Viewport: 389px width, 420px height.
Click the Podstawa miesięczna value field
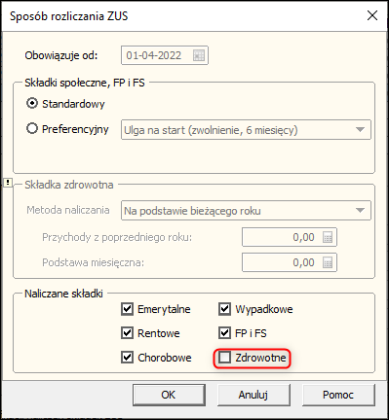point(289,263)
